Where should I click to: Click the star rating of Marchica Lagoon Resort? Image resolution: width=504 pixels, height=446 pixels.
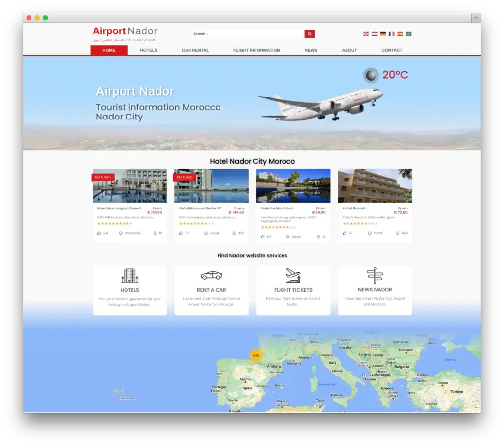click(115, 223)
